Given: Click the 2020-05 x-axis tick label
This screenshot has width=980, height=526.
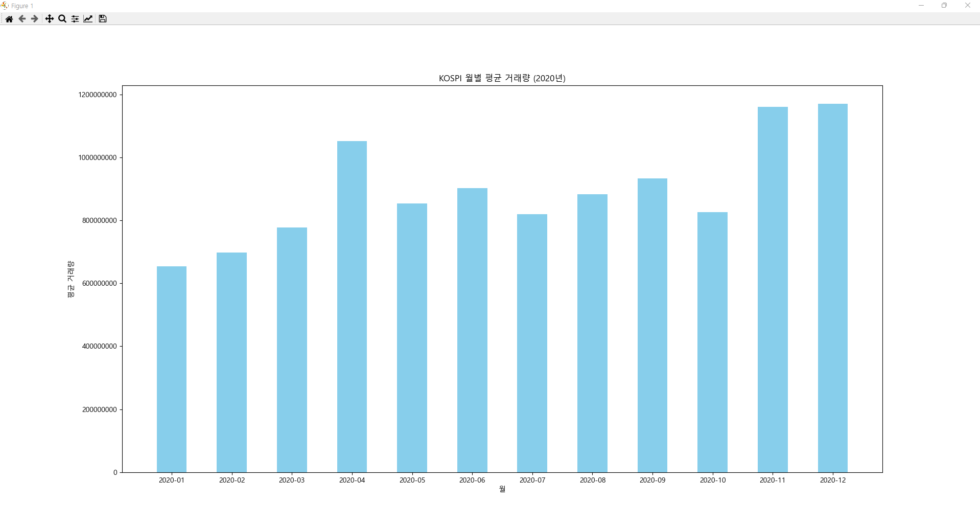Looking at the screenshot, I should tap(412, 480).
